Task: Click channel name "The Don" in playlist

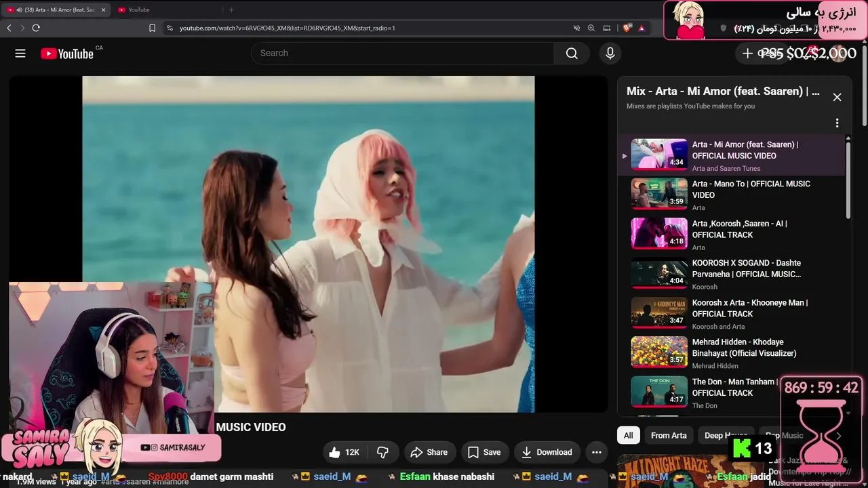Action: coord(705,406)
